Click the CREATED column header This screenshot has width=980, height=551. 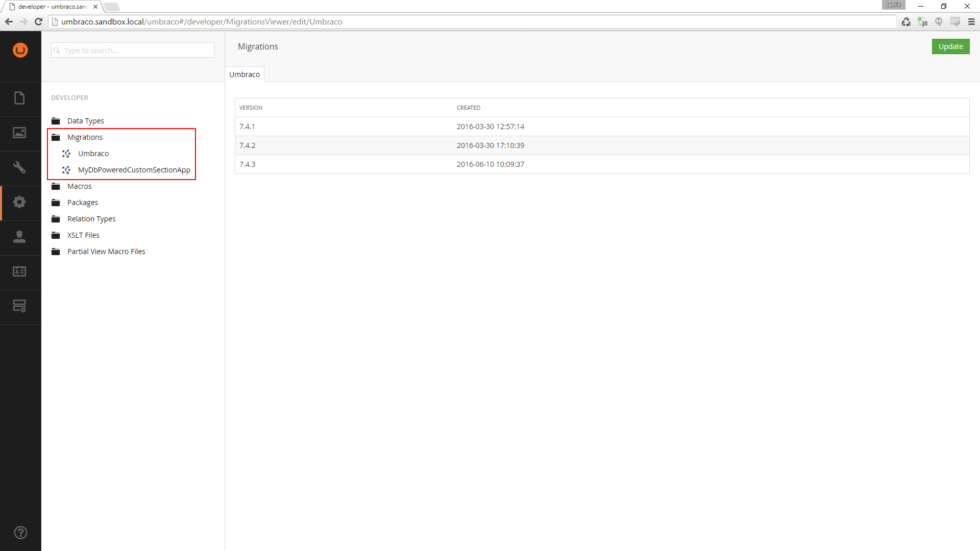pos(469,108)
